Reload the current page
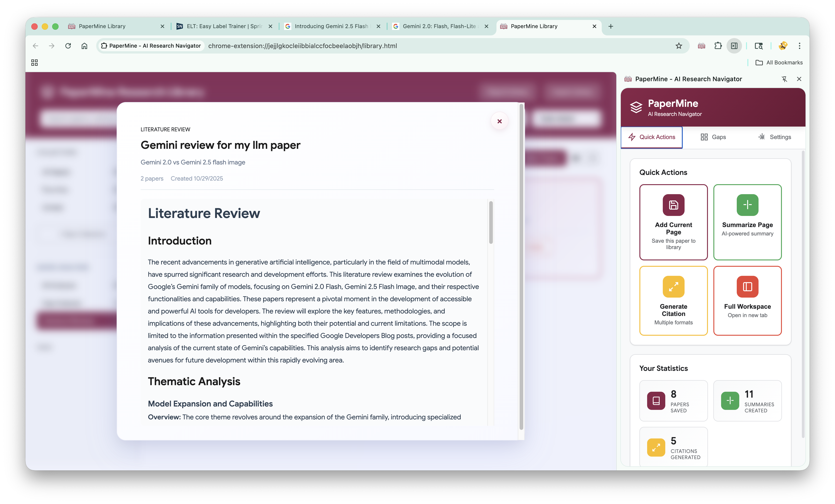 (68, 46)
